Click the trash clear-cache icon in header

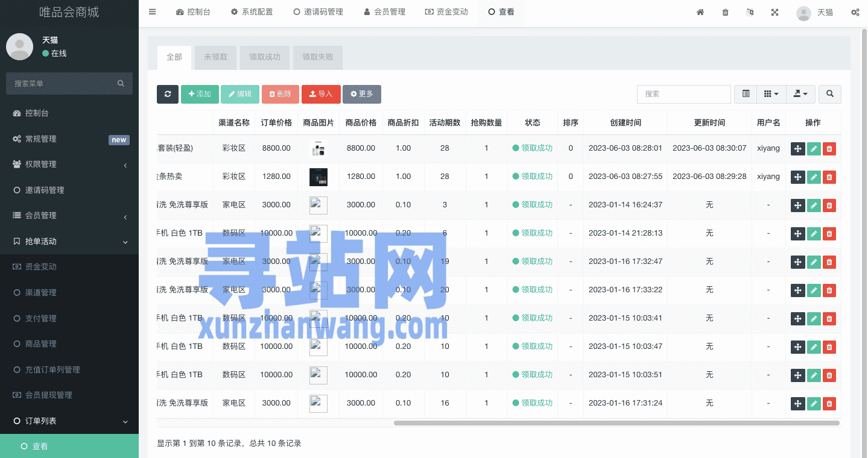click(x=725, y=12)
